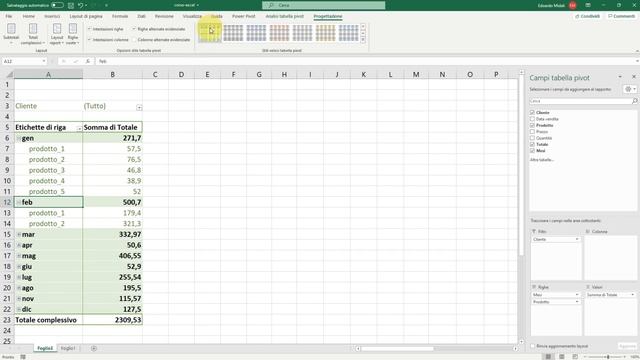Toggle Salvataggio automatico switch

57,5
